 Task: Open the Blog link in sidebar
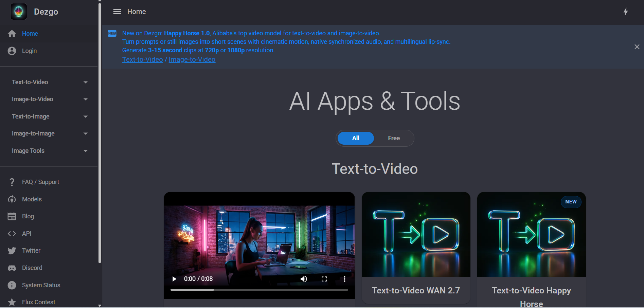pyautogui.click(x=49, y=216)
